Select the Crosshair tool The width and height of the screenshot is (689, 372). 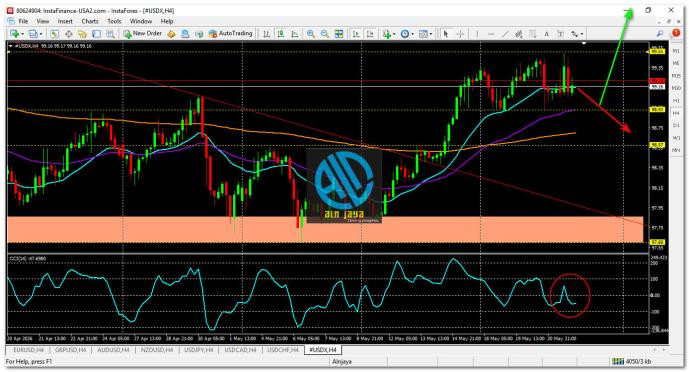(460, 34)
